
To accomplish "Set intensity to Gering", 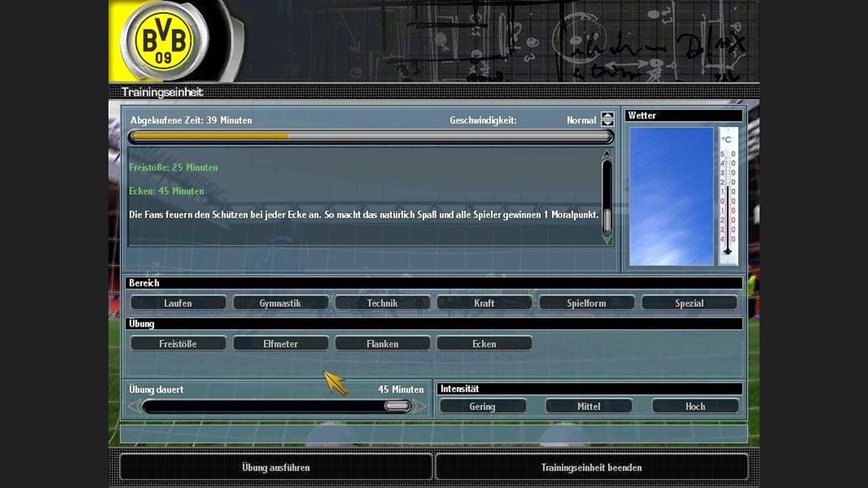I will (482, 406).
